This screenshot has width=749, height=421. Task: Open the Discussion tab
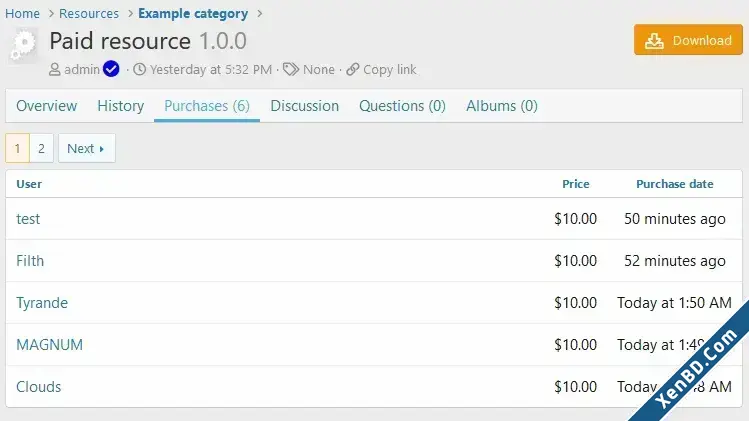tap(305, 106)
